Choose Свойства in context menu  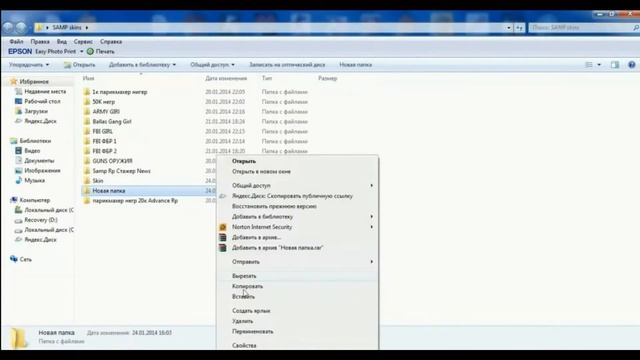tap(244, 345)
